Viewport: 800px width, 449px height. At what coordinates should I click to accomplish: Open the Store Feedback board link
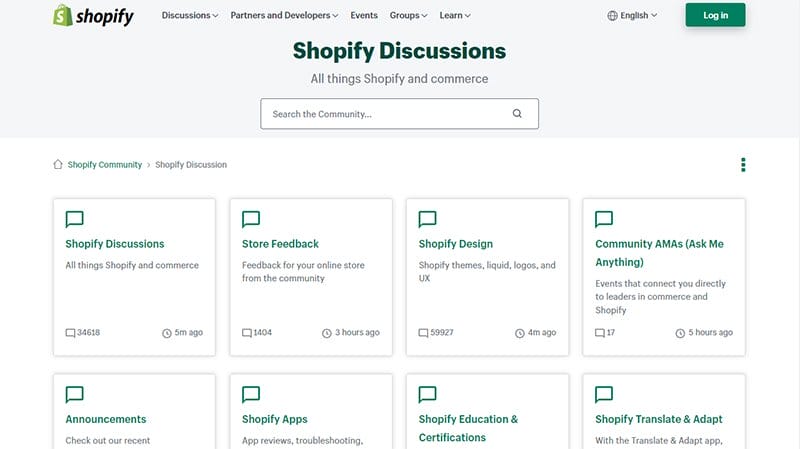tap(280, 244)
